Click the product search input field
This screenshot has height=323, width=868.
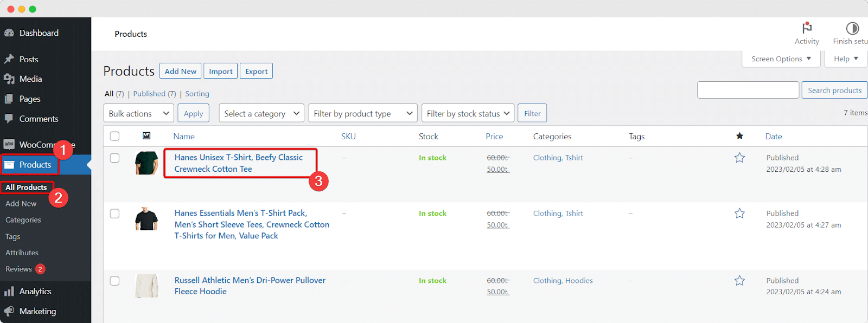(748, 90)
